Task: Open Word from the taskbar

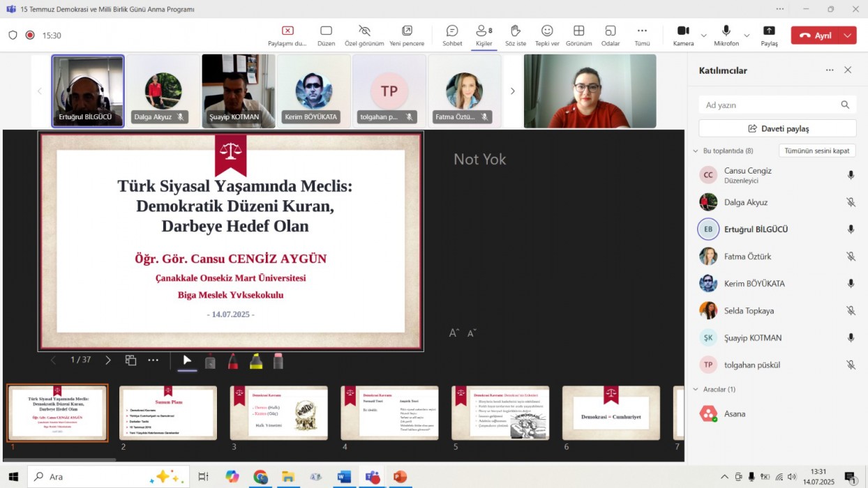Action: coord(343,477)
